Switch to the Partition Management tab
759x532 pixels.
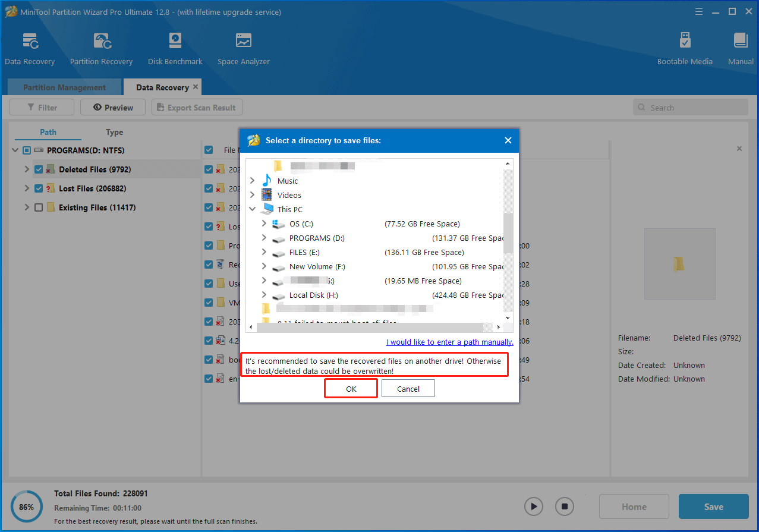tap(64, 87)
